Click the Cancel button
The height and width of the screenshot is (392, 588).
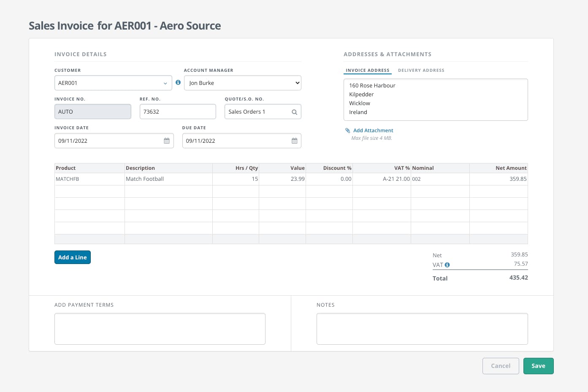point(501,366)
